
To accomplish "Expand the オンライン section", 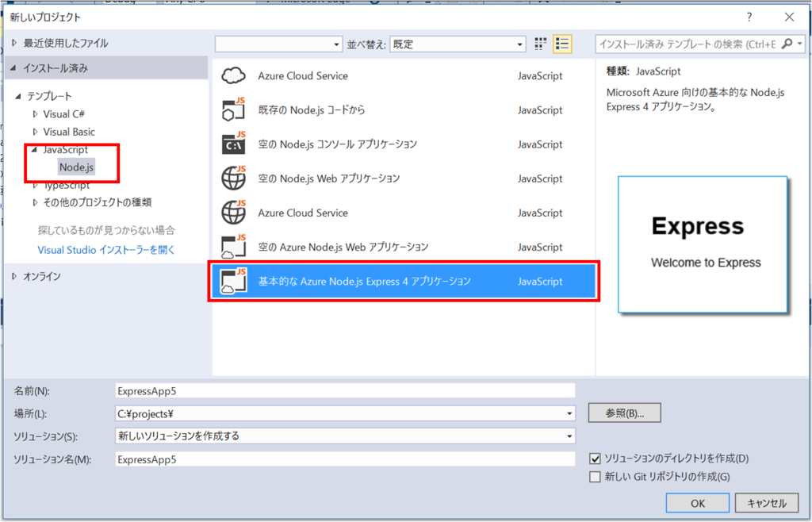I will point(14,277).
